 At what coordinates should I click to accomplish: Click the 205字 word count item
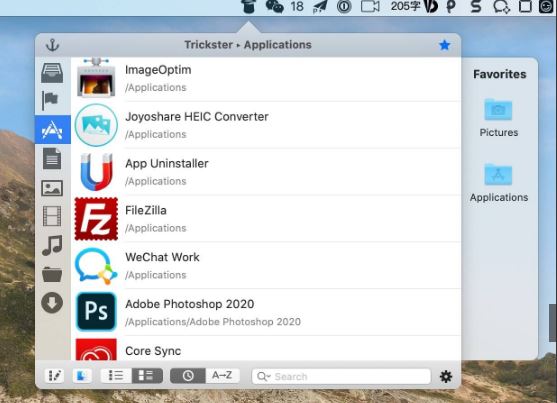406,6
